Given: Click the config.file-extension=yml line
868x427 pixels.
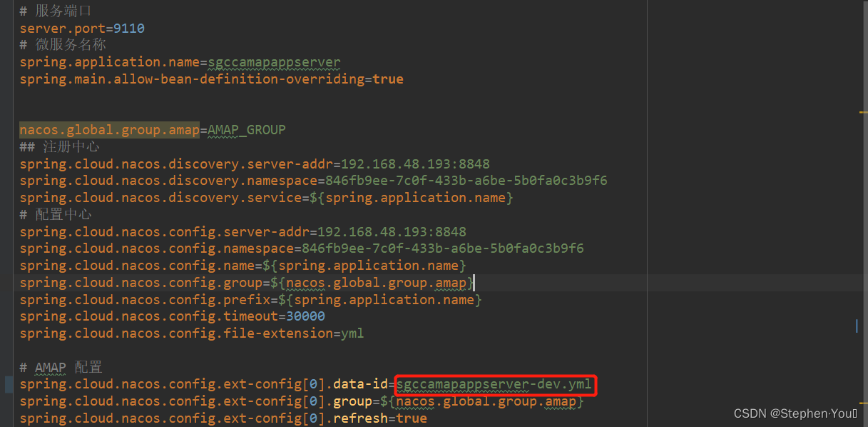Looking at the screenshot, I should (192, 333).
